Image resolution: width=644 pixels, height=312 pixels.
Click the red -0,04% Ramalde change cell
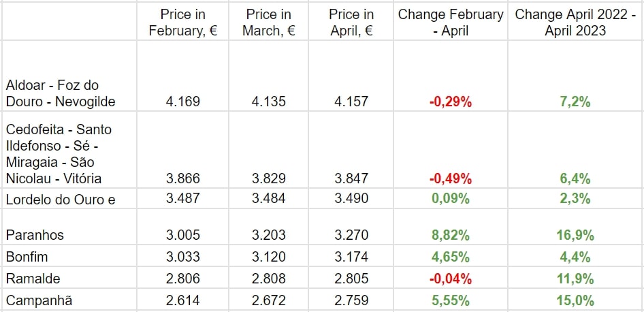[451, 278]
